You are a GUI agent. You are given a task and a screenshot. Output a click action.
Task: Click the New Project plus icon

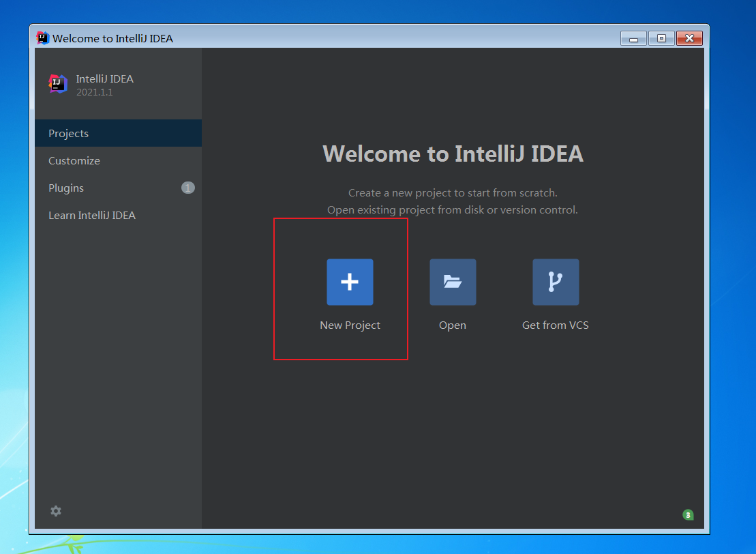(x=350, y=282)
